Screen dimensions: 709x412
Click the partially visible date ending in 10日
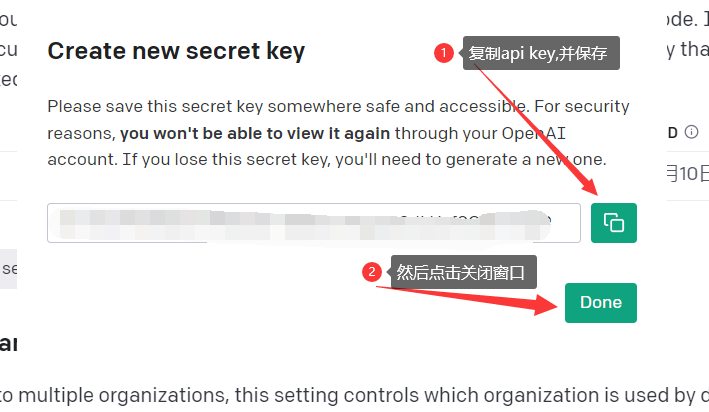(x=687, y=174)
